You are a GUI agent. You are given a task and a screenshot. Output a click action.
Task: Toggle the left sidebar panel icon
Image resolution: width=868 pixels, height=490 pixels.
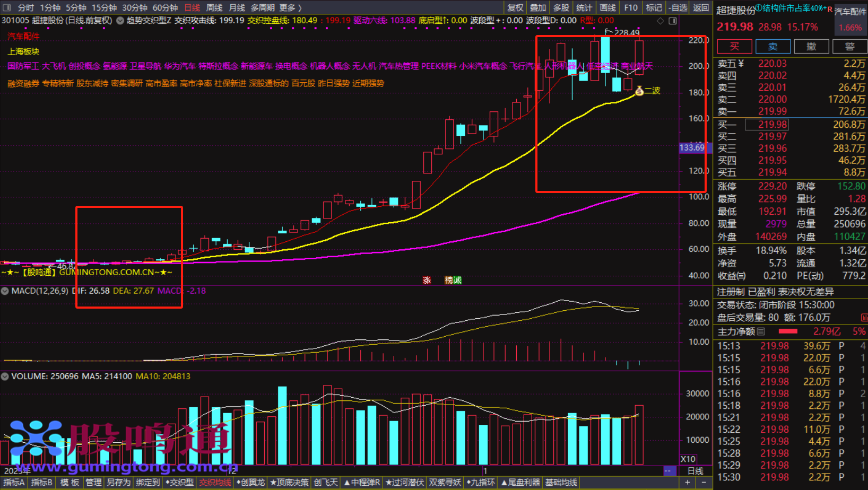click(x=7, y=7)
